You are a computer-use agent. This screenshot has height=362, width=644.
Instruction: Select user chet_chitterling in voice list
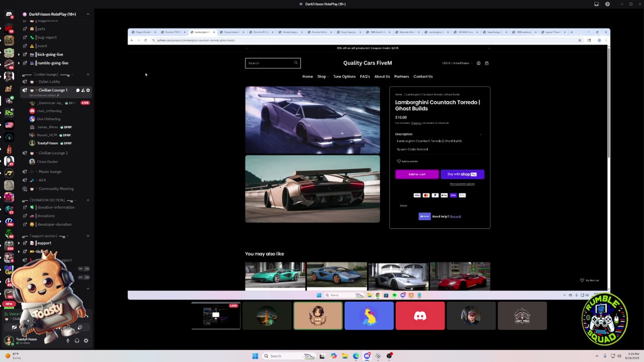pyautogui.click(x=49, y=111)
